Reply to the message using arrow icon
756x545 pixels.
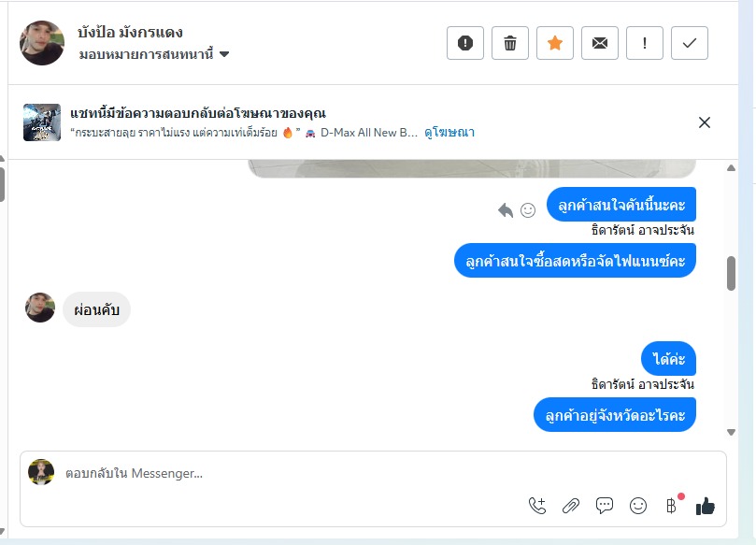pyautogui.click(x=506, y=210)
